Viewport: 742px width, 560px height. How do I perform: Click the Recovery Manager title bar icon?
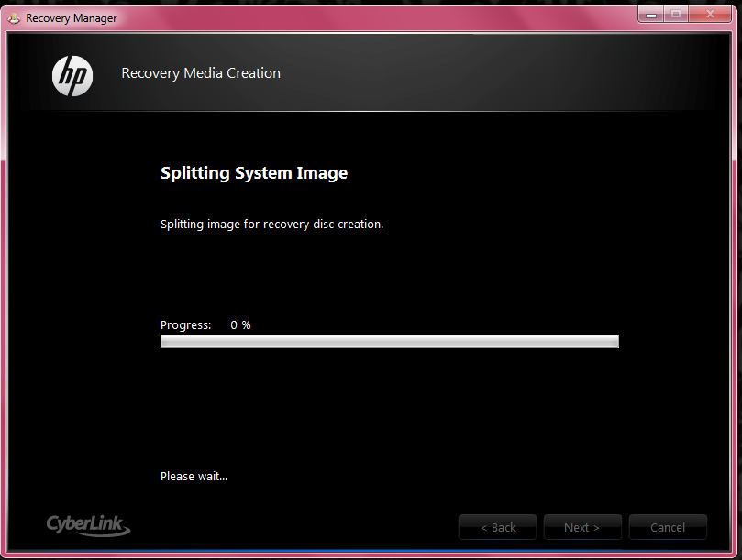(x=14, y=18)
